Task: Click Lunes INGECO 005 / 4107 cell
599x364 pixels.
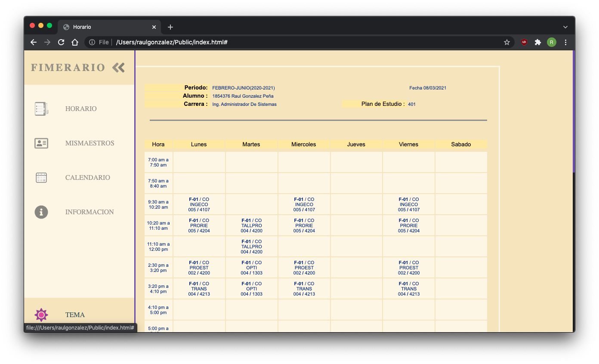Action: 199,204
